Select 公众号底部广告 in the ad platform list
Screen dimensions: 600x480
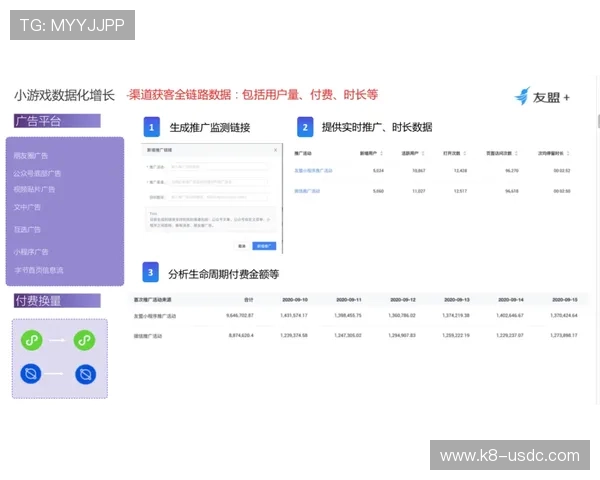pyautogui.click(x=37, y=173)
